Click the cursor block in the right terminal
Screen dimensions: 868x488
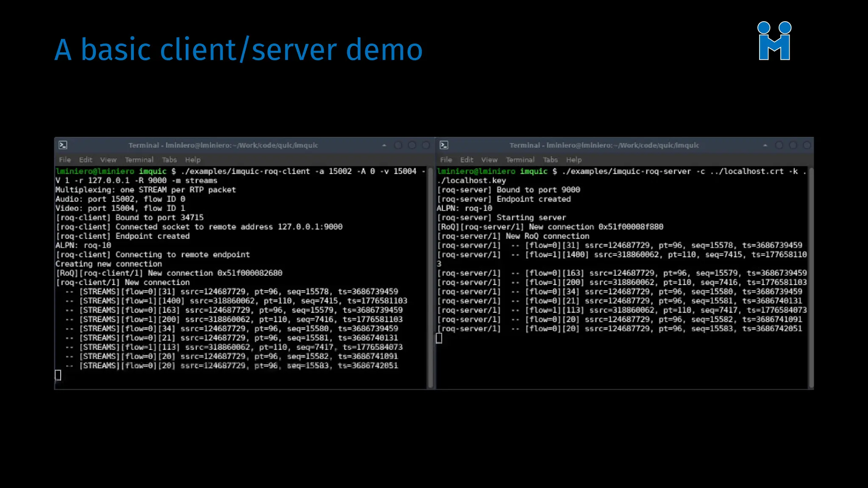[x=439, y=338]
